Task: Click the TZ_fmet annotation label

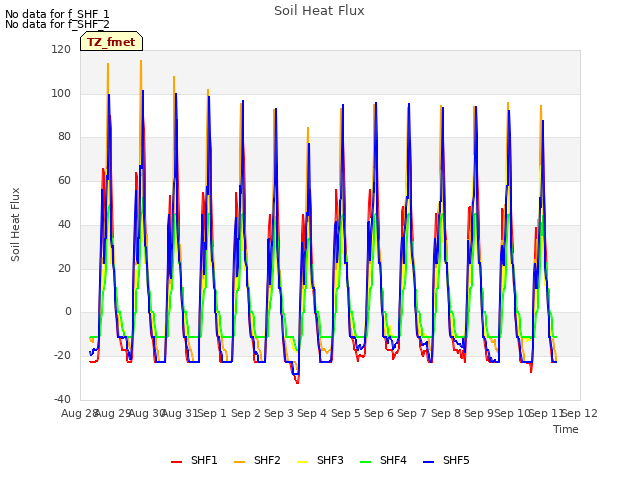Action: (111, 42)
